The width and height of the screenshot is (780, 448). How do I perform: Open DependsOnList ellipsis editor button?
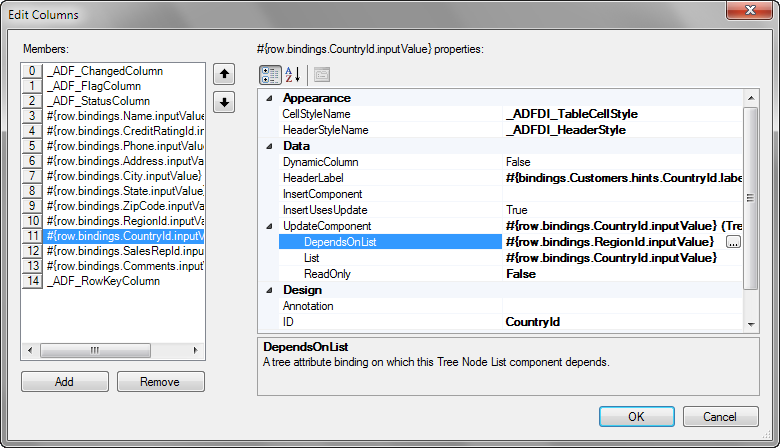[x=733, y=242]
